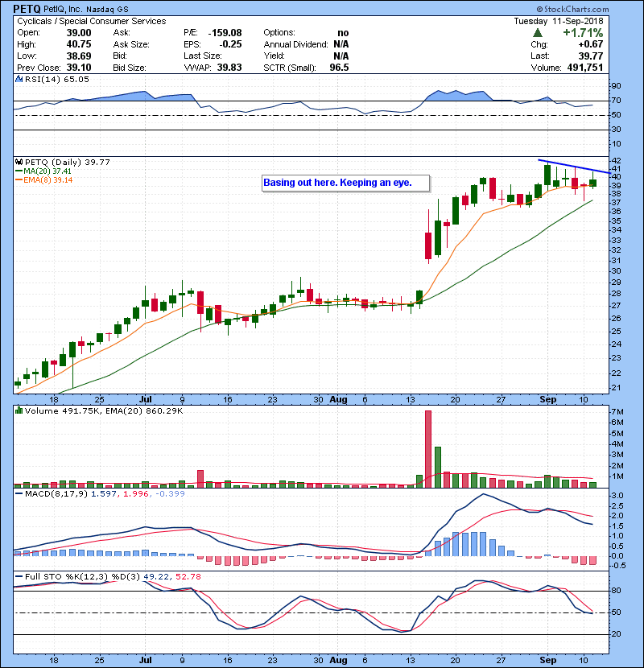Open the StockCharts.com watermark link
This screenshot has width=644, height=668.
[x=572, y=9]
